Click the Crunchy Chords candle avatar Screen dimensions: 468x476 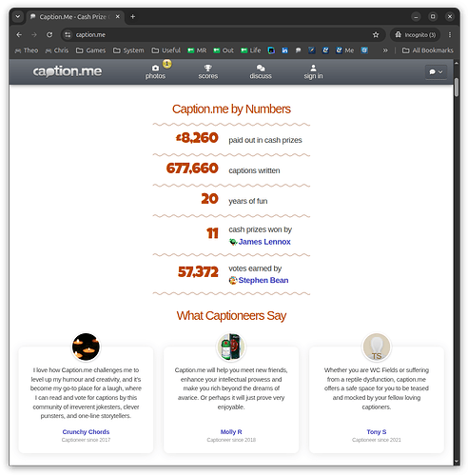coord(86,347)
